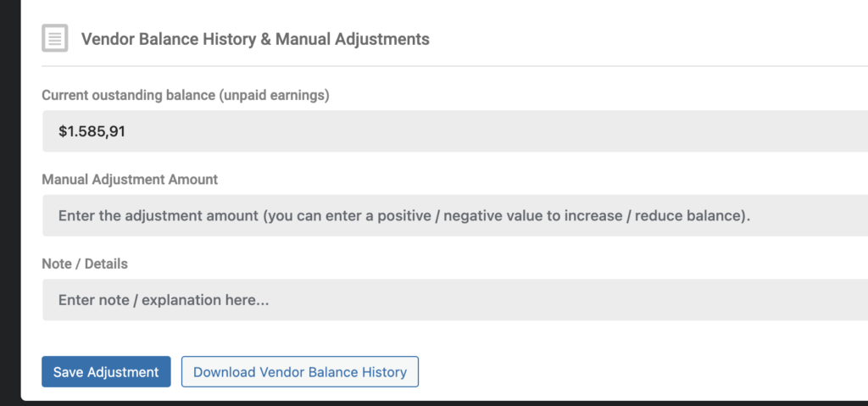868x406 pixels.
Task: Click the 'Manual Adjustments' words in the heading
Action: tap(353, 39)
